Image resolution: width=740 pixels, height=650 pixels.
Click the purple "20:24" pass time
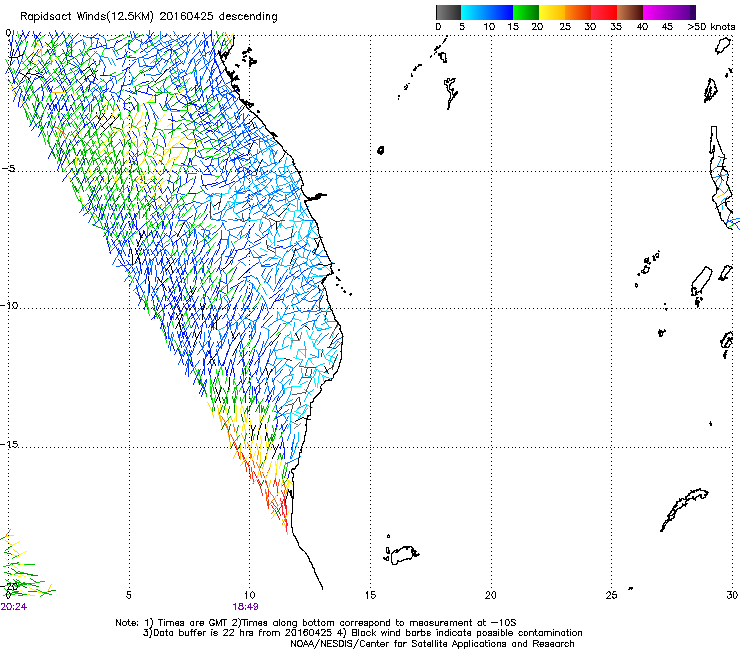point(14,607)
